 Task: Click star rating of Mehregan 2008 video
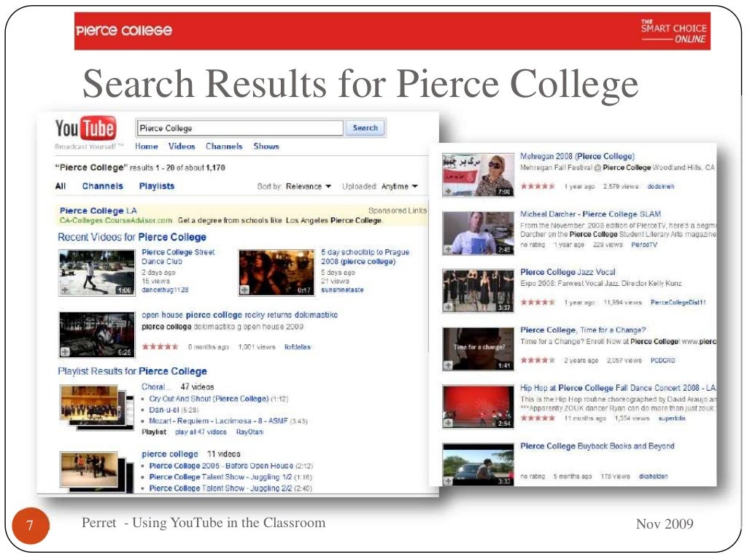[x=538, y=186]
